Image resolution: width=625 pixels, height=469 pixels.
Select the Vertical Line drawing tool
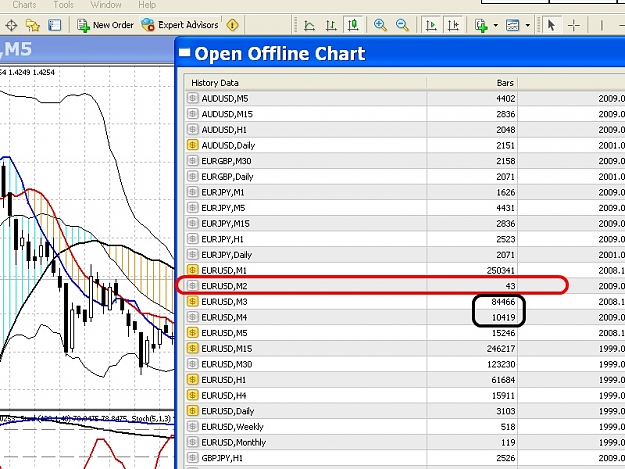(x=601, y=25)
